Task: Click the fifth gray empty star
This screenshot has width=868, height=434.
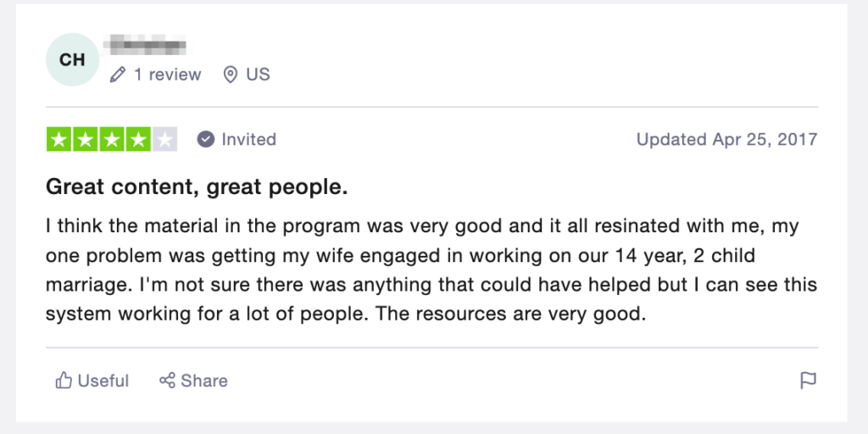Action: click(165, 140)
